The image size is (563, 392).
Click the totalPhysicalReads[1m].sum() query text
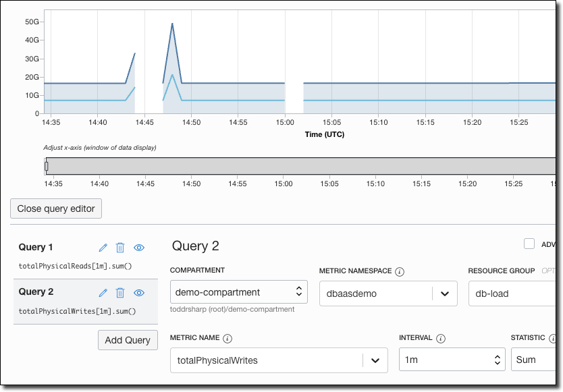76,266
